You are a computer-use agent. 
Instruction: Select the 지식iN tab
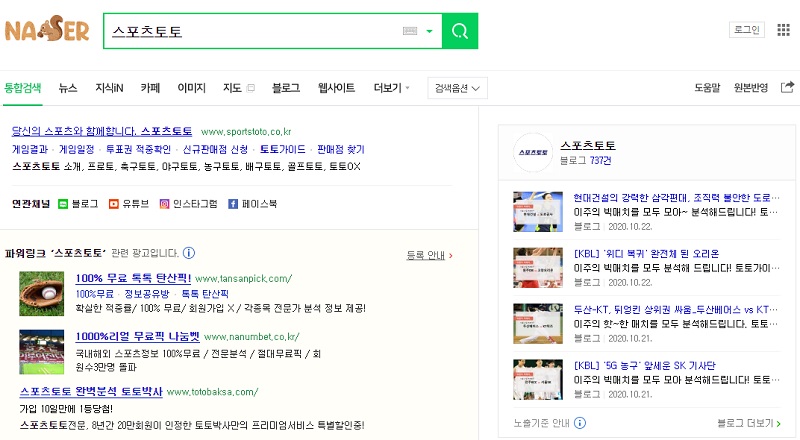tap(109, 88)
